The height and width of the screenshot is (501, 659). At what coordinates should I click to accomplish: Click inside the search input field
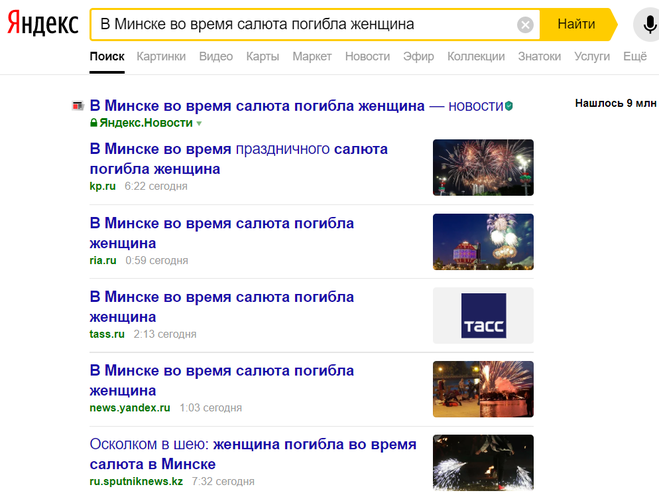tap(300, 25)
